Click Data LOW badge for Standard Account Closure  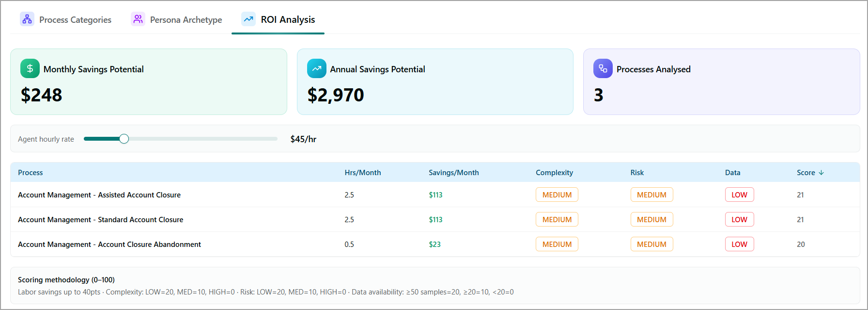coord(739,219)
